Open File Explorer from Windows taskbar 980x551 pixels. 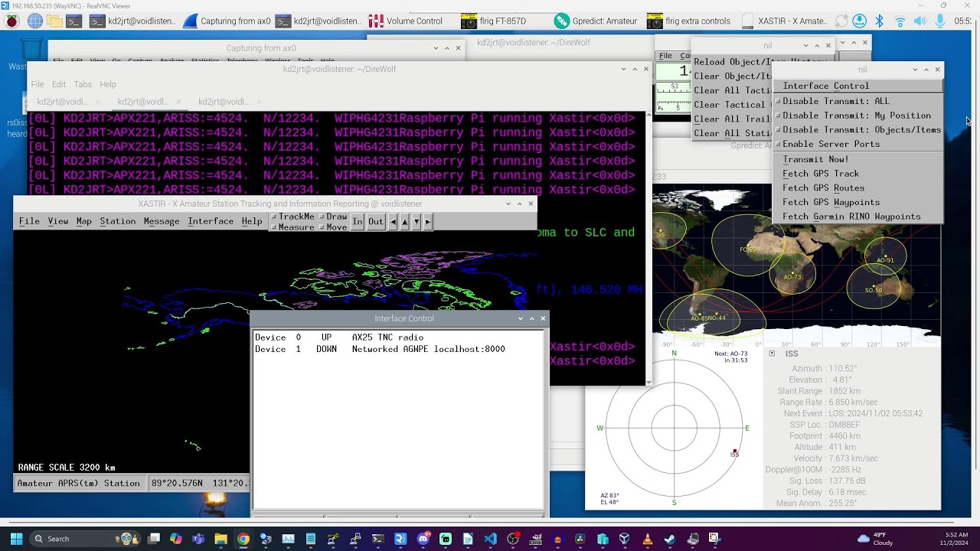click(x=220, y=539)
